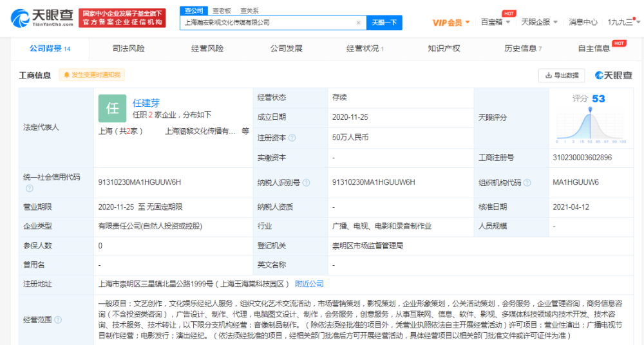This screenshot has height=345, width=644.
Task: Click the help icon beside 经营范围
Action: [x=59, y=320]
